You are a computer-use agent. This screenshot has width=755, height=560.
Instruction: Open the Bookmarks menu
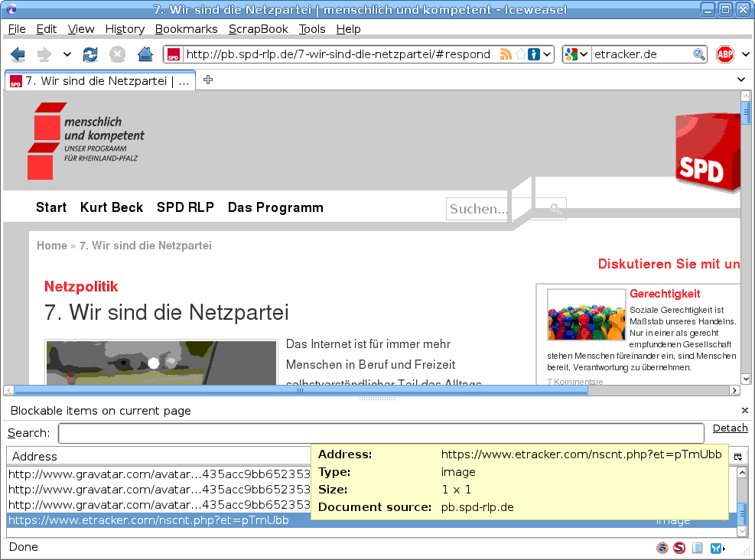186,29
